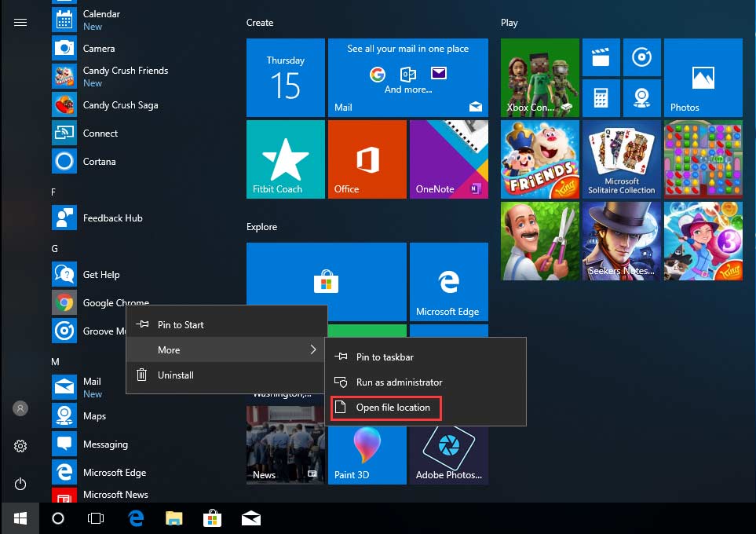This screenshot has height=534, width=756.
Task: Launch Get Help app
Action: [101, 275]
